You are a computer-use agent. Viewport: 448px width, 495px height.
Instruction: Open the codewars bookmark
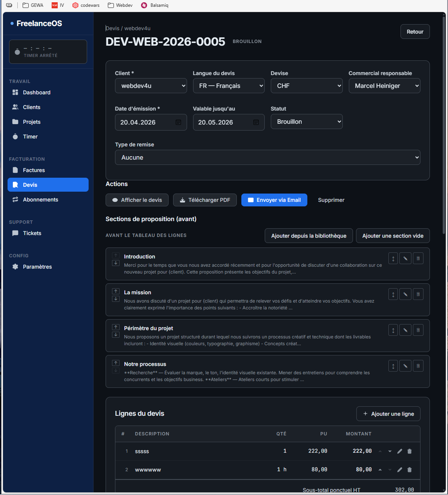click(x=86, y=5)
